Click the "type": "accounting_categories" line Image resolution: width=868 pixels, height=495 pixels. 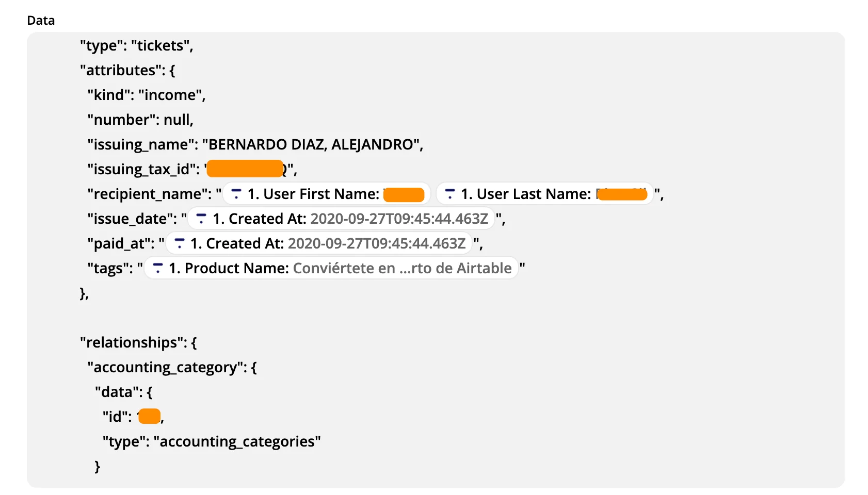coord(211,441)
